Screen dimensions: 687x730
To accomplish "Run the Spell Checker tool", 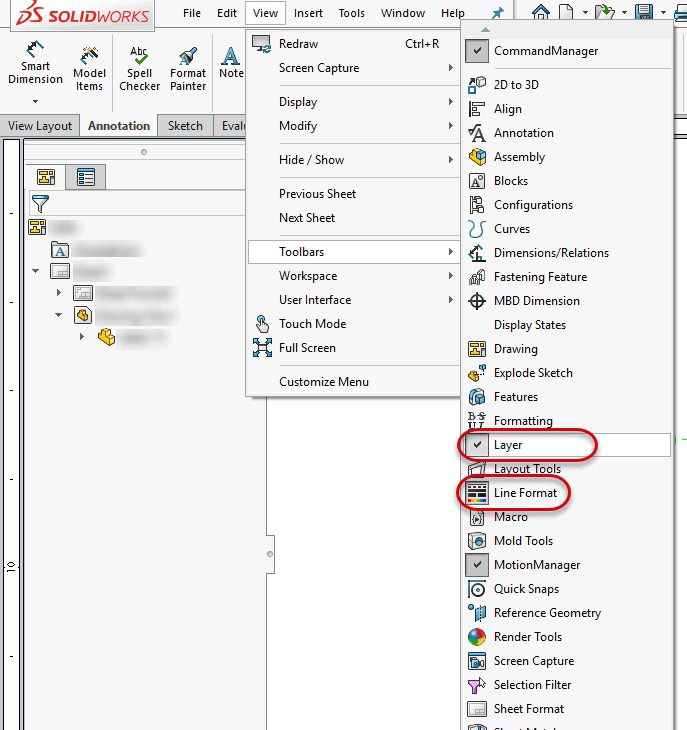I will (x=139, y=68).
